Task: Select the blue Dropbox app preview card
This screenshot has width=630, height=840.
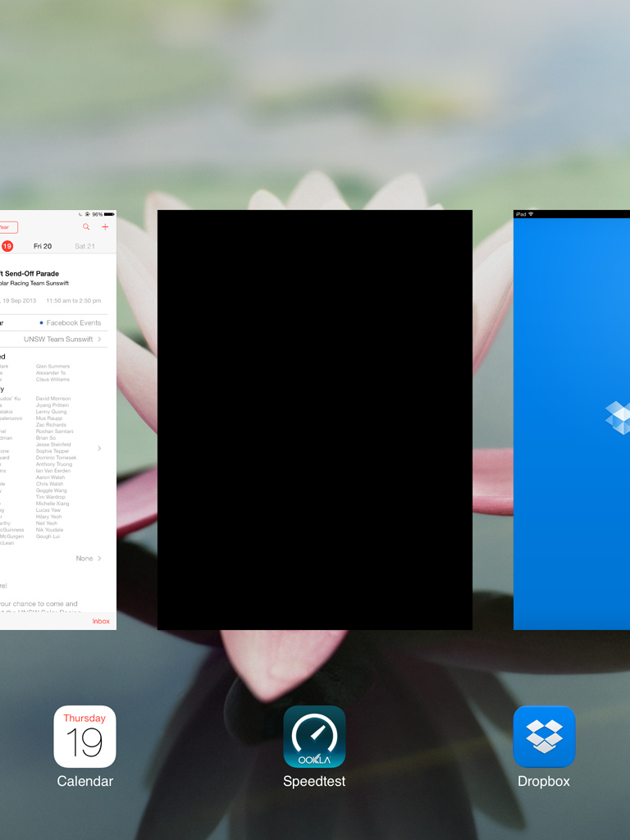Action: tap(572, 419)
